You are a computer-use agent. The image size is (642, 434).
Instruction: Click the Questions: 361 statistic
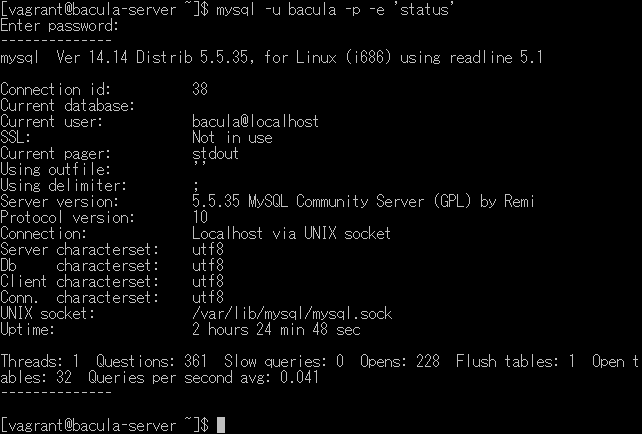point(151,362)
